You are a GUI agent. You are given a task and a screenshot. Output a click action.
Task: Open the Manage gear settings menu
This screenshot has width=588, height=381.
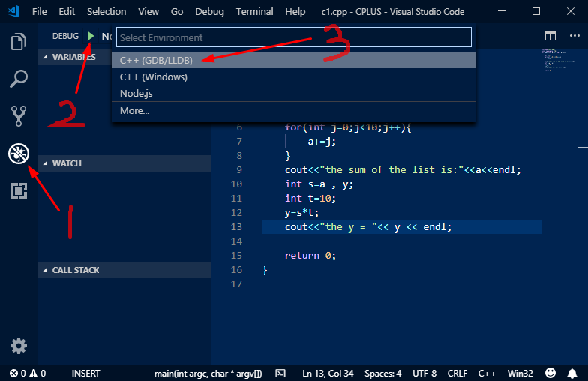click(x=18, y=346)
